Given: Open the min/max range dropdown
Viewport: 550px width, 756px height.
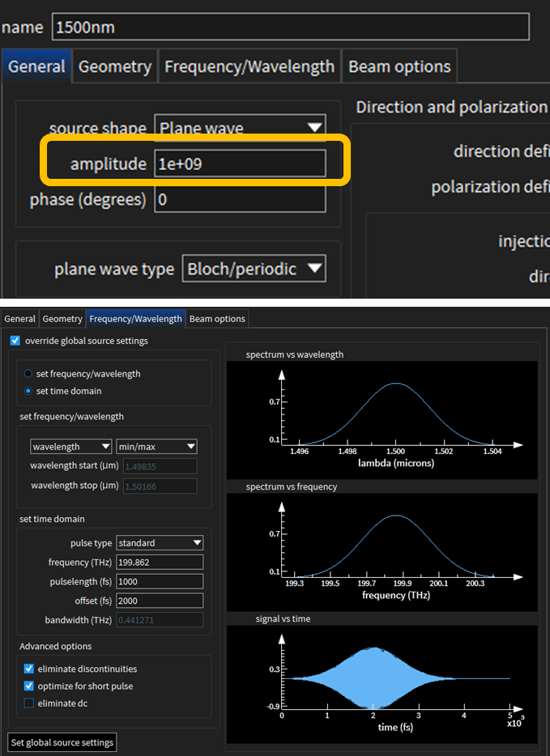Looking at the screenshot, I should point(156,446).
